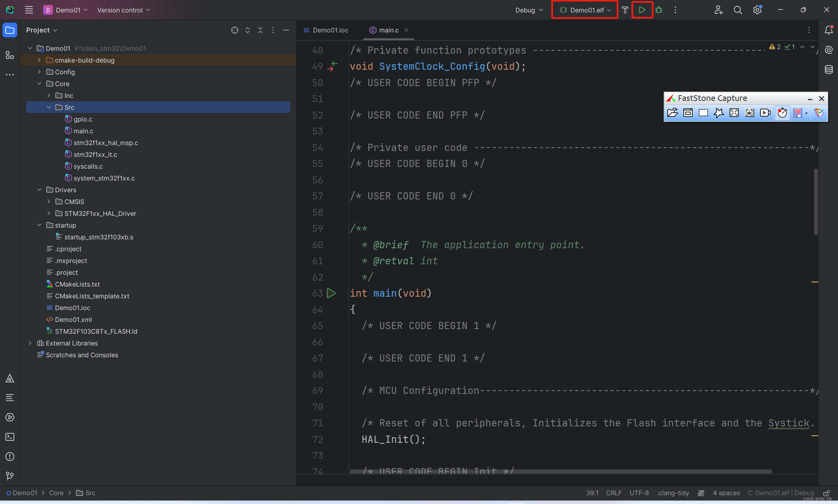This screenshot has width=838, height=504.
Task: Open editor tabs options menu
Action: (x=809, y=30)
